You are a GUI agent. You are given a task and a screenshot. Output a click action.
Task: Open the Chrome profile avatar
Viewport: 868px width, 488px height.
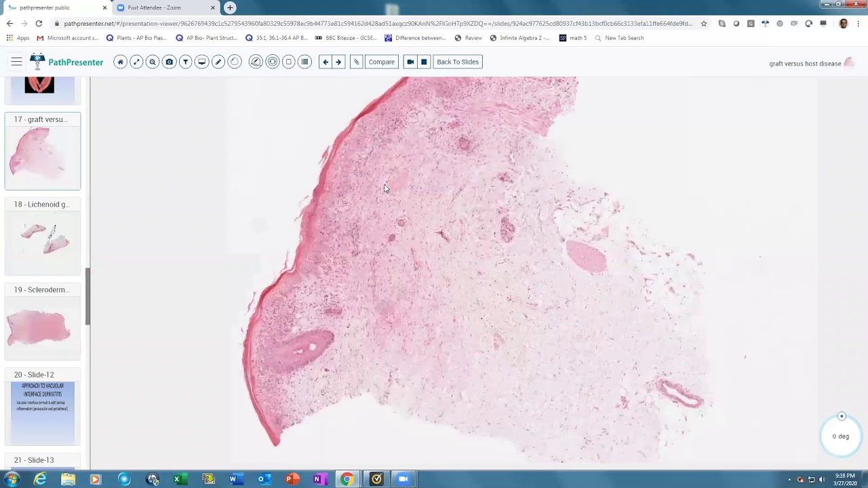pyautogui.click(x=844, y=23)
